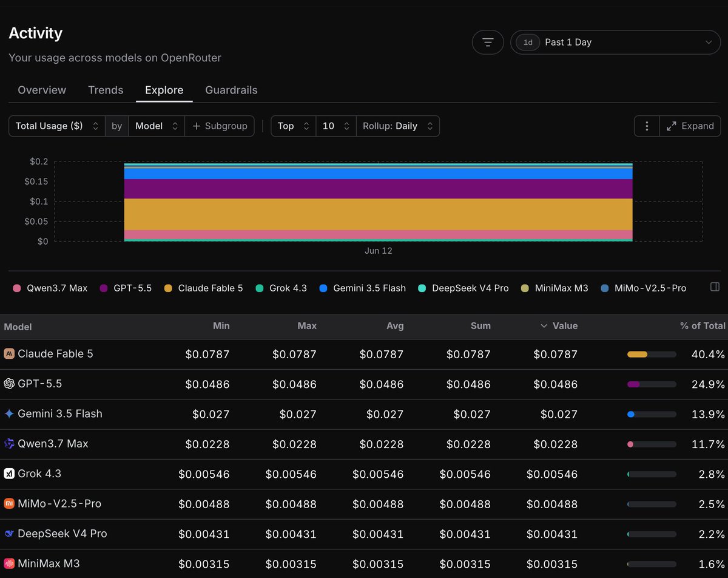Click the blue Gemini 3.5 Flash chart band

point(379,174)
